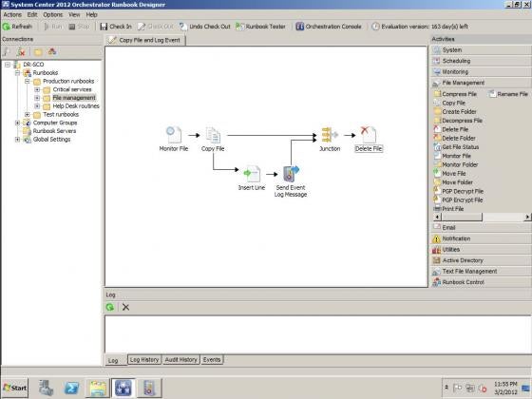Screen dimensions: 532x399
Task: Collapse the Runbooks tree node
Action: tap(17, 73)
